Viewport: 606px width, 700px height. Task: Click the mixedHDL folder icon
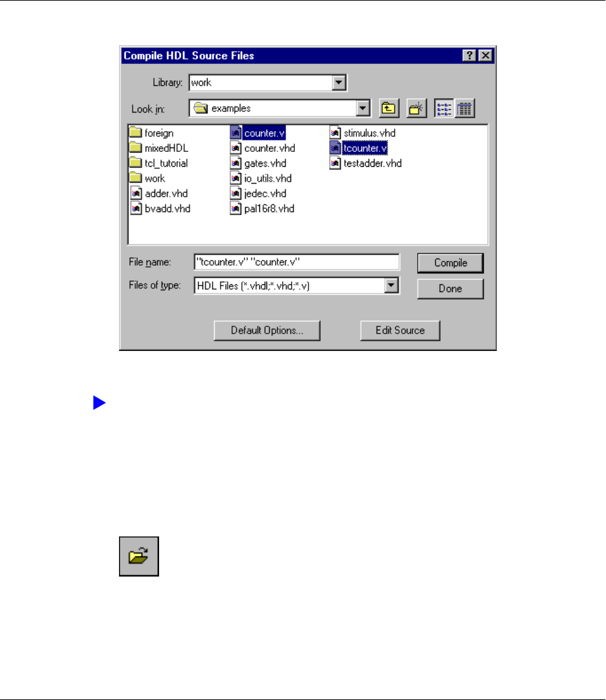tap(135, 148)
